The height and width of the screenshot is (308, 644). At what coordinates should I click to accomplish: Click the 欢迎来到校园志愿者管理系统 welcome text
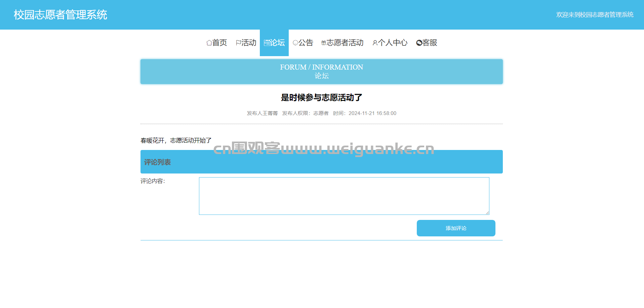pyautogui.click(x=595, y=15)
